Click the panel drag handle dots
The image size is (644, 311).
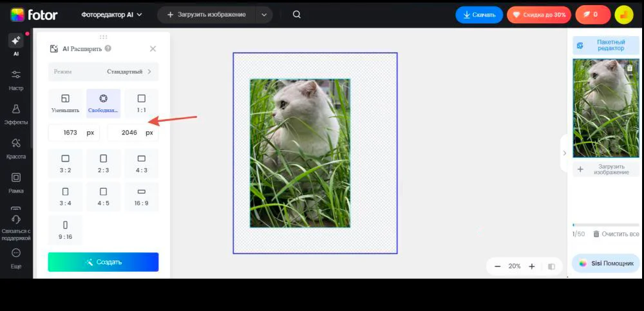104,37
